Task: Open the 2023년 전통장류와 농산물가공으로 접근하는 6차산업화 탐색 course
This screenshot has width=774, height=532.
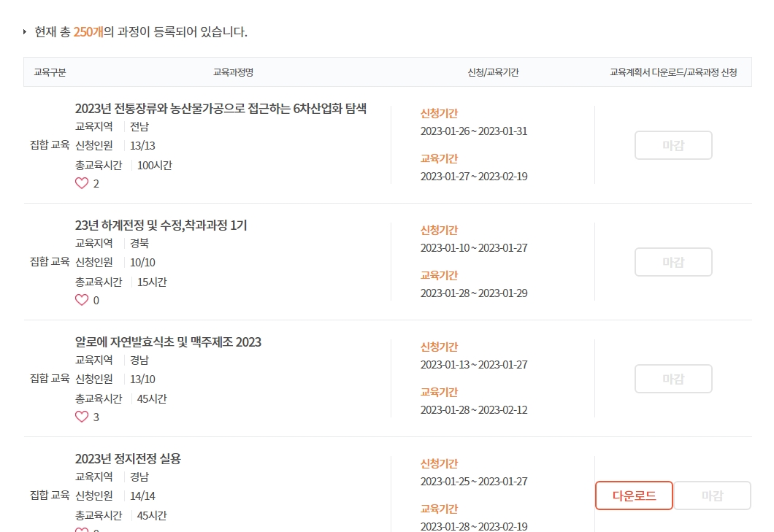Action: [221, 109]
